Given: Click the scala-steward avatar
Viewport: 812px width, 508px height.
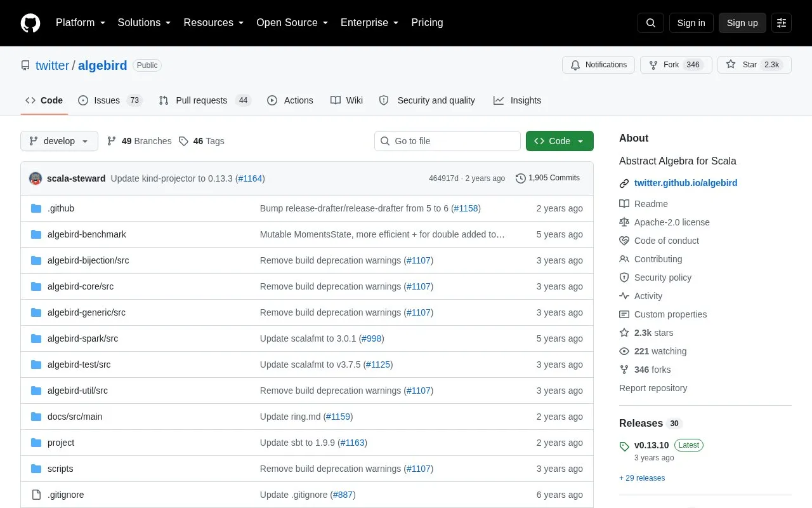Looking at the screenshot, I should click(36, 178).
